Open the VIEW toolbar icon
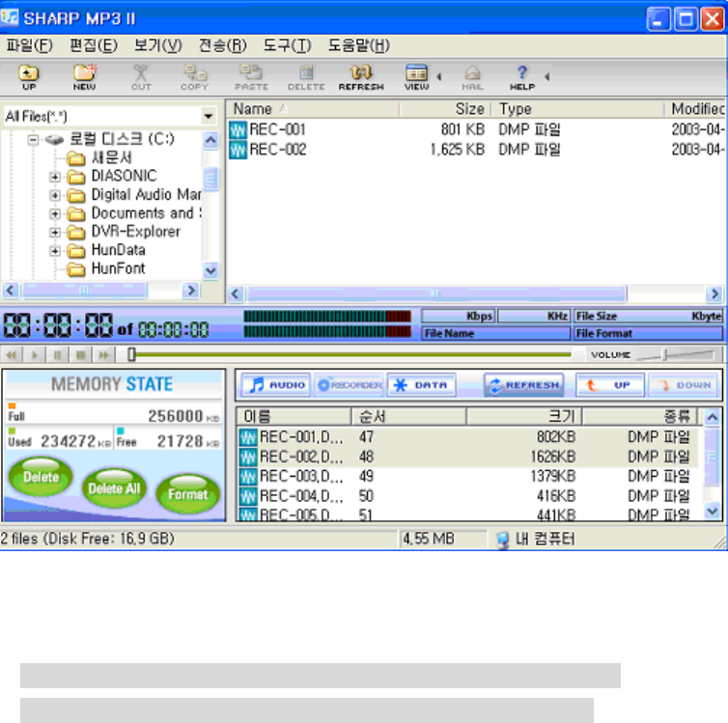The height and width of the screenshot is (723, 728). click(x=416, y=76)
